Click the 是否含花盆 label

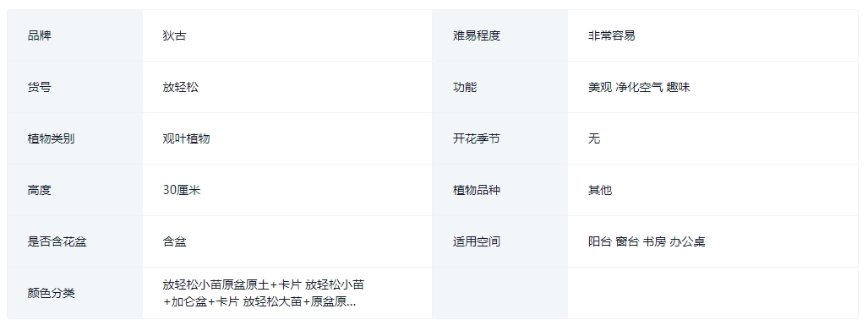pyautogui.click(x=57, y=241)
